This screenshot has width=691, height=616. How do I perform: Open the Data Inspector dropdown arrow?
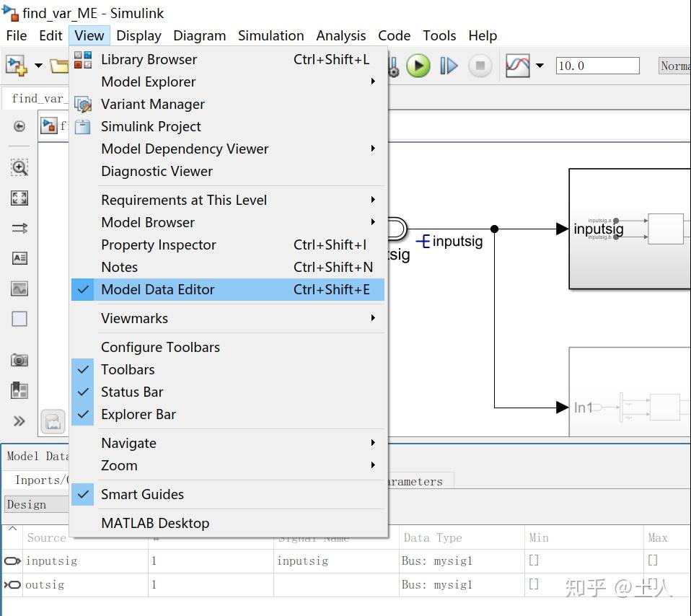click(x=540, y=66)
